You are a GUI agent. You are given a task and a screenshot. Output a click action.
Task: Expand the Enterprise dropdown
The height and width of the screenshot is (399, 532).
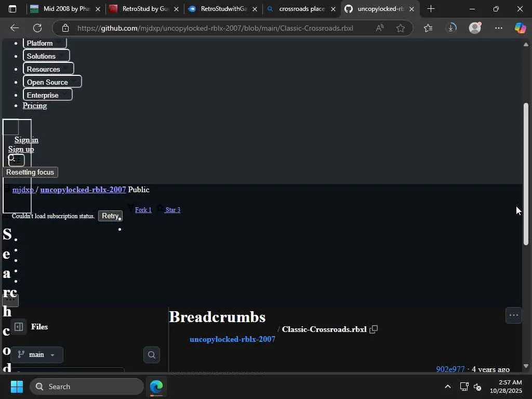point(47,95)
